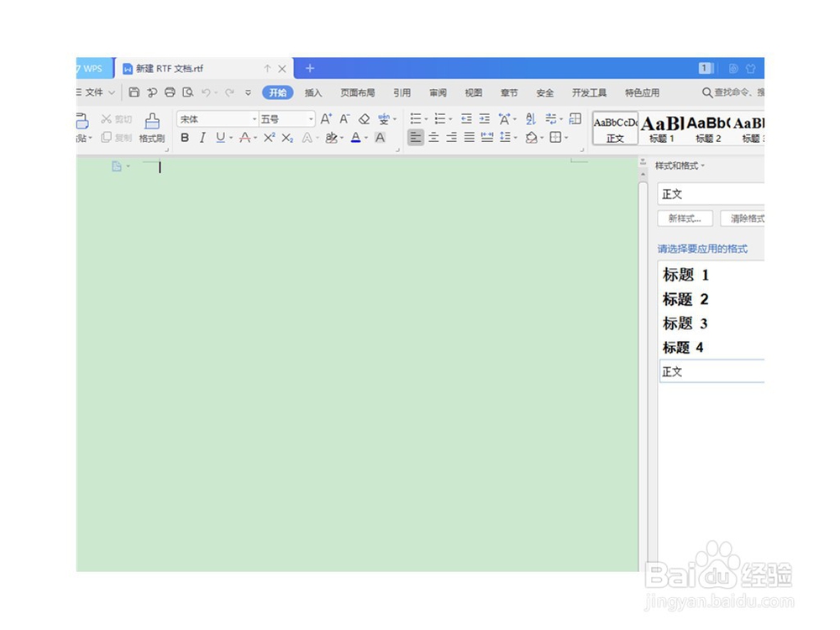Apply the 标题 1 style from list
This screenshot has width=840, height=630.
[712, 275]
